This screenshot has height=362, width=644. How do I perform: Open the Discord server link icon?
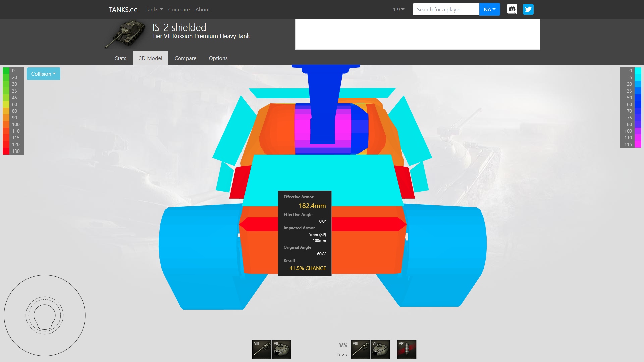tap(512, 9)
